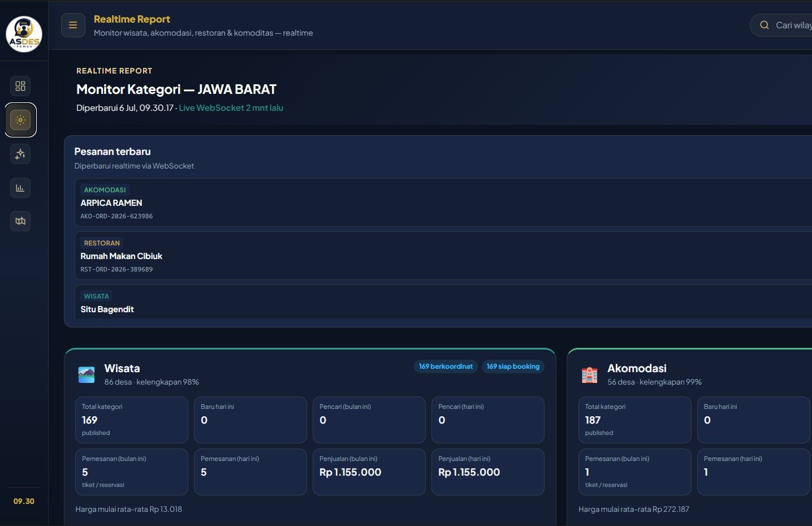Click Wisata Pencari (bulan ini) card
Image resolution: width=812 pixels, height=526 pixels.
369,420
